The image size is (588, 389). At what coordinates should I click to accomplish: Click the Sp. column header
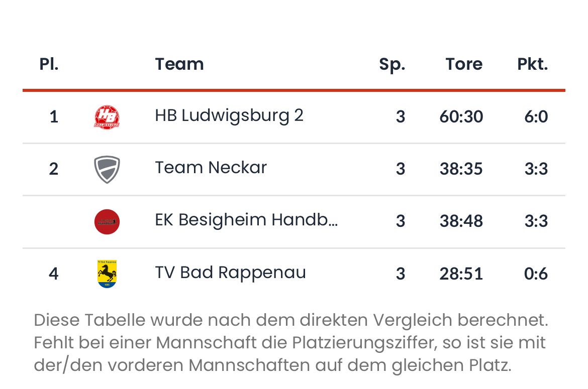pos(392,64)
